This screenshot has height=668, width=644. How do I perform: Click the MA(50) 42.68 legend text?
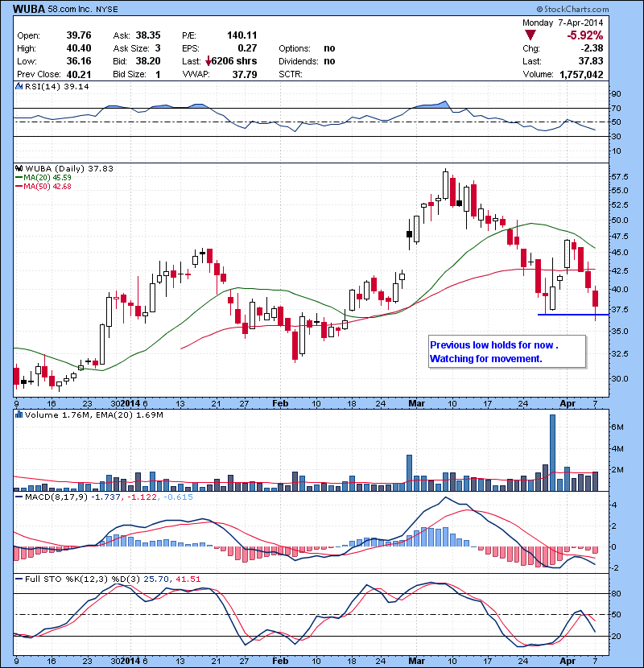(47, 186)
